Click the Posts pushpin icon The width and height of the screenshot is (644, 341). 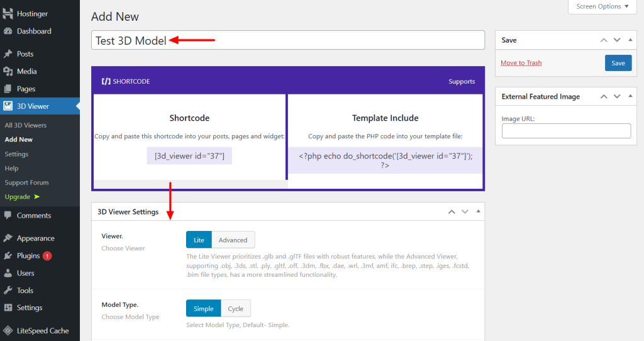(8, 54)
